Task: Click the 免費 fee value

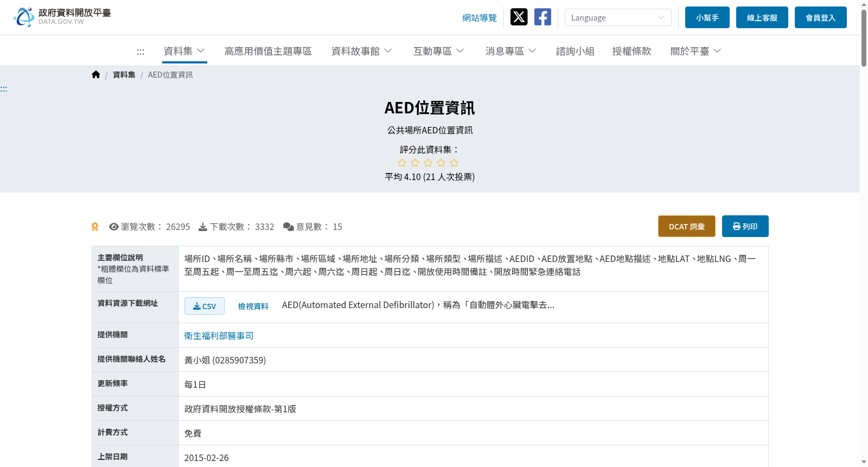Action: pyautogui.click(x=193, y=433)
